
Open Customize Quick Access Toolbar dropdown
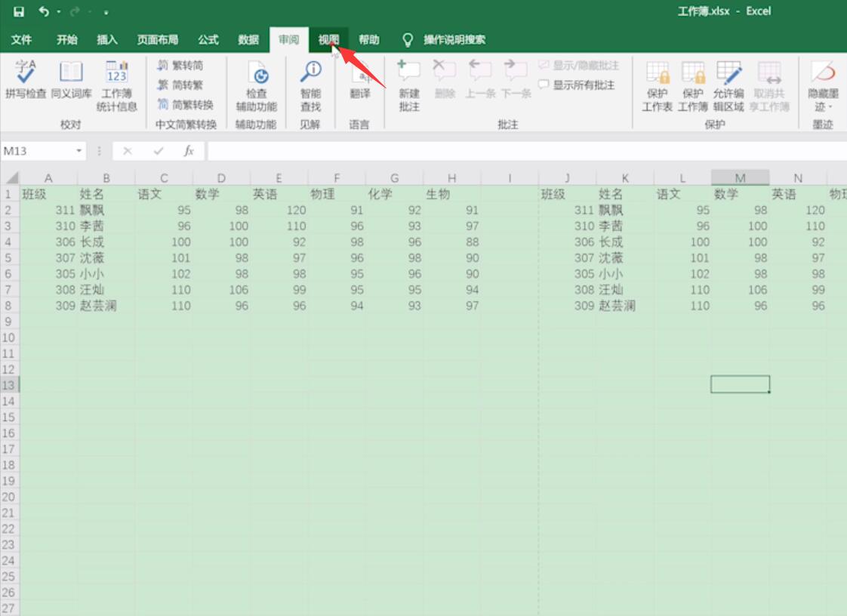click(106, 12)
